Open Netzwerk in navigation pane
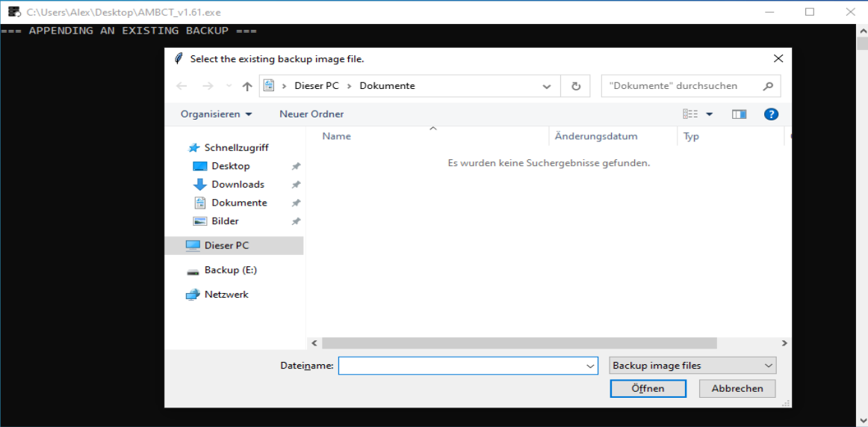 226,295
